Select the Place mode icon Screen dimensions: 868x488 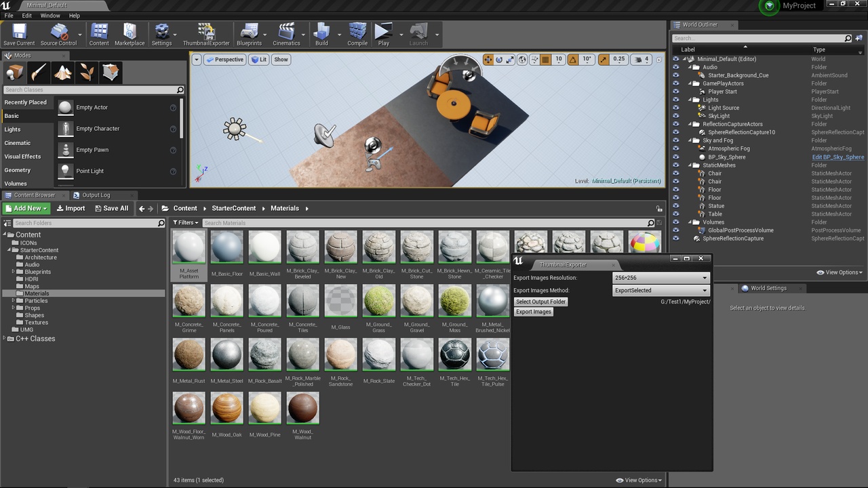[14, 72]
